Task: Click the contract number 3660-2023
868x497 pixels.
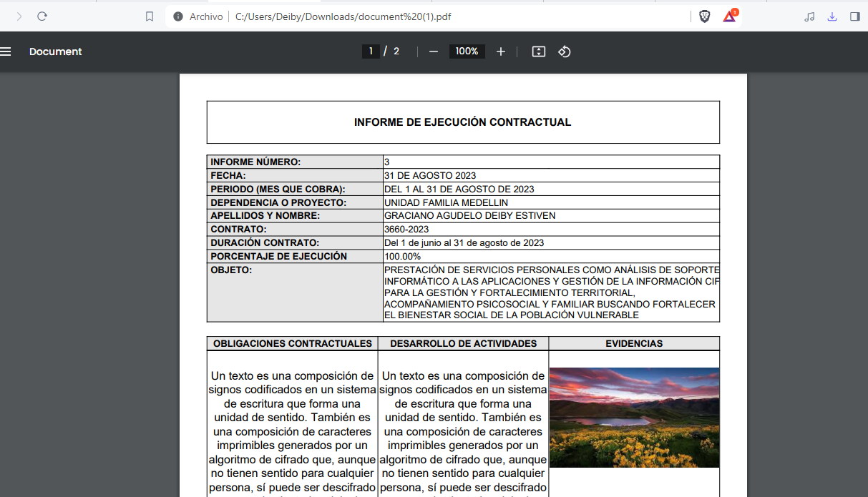Action: coord(406,230)
